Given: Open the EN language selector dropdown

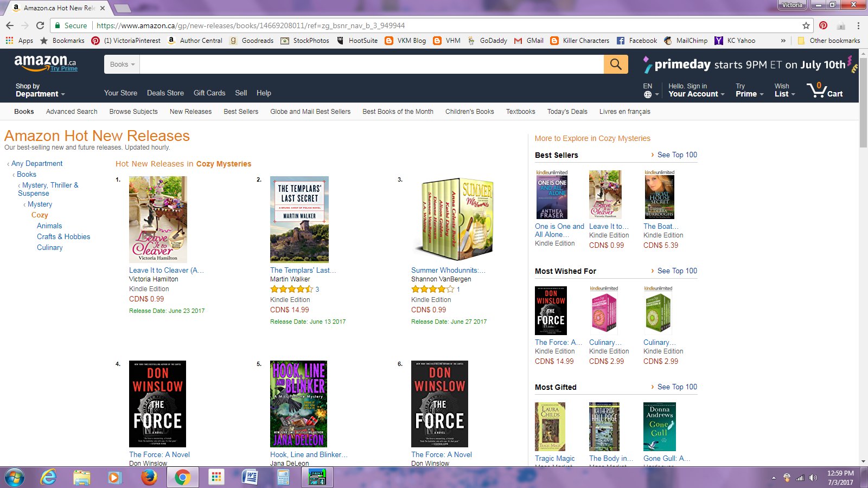Looking at the screenshot, I should click(650, 90).
